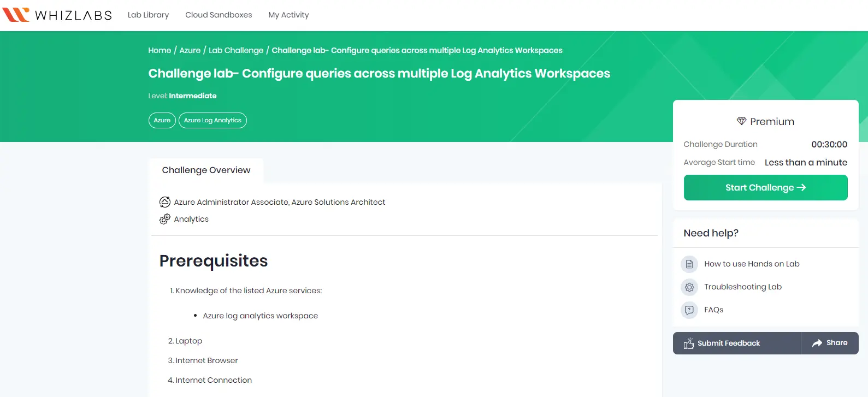Submit Feedback on this lab

point(737,343)
